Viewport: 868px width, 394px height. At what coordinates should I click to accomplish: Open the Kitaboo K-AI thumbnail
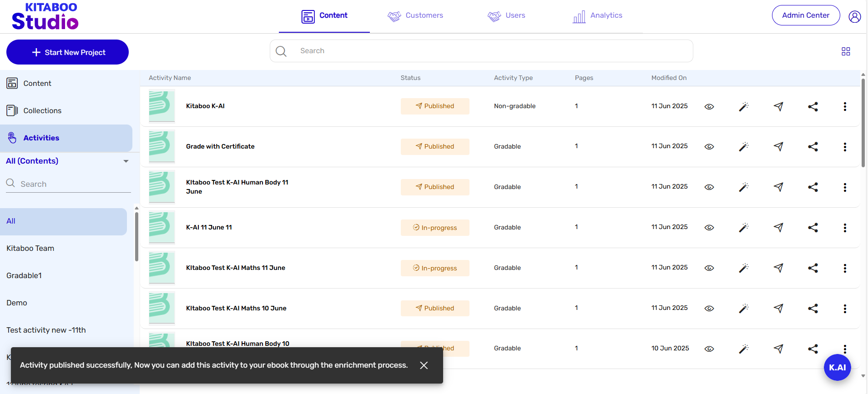click(x=162, y=107)
